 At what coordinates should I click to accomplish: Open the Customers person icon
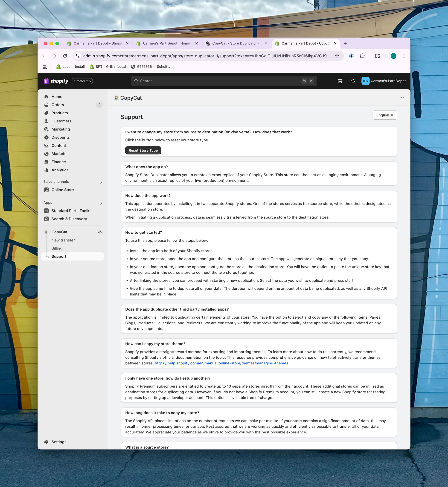pyautogui.click(x=46, y=121)
